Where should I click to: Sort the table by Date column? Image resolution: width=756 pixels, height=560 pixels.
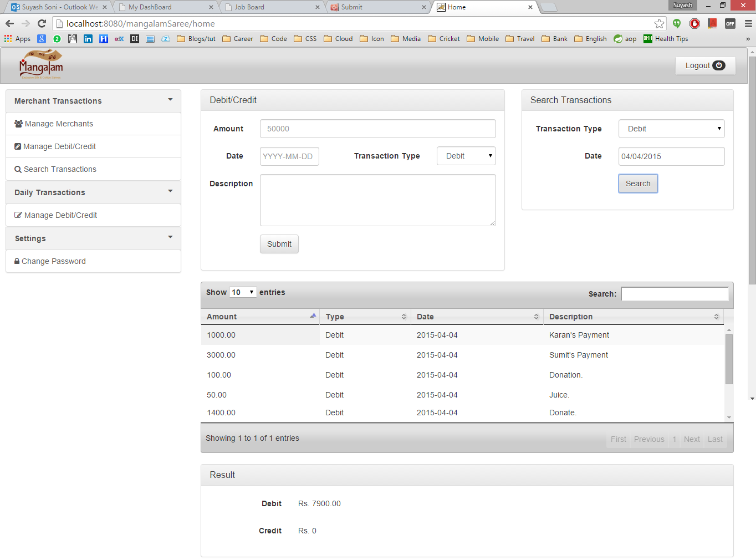click(x=477, y=317)
